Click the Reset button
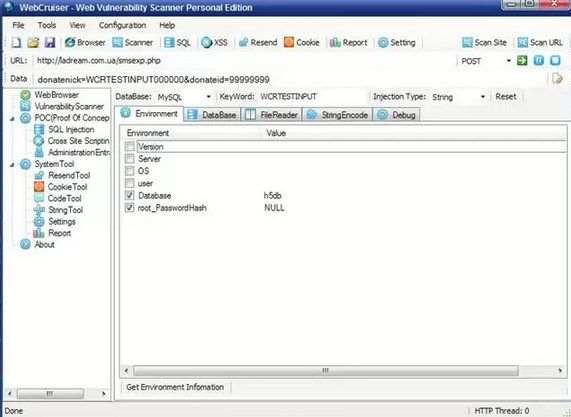This screenshot has height=417, width=571. pos(505,97)
